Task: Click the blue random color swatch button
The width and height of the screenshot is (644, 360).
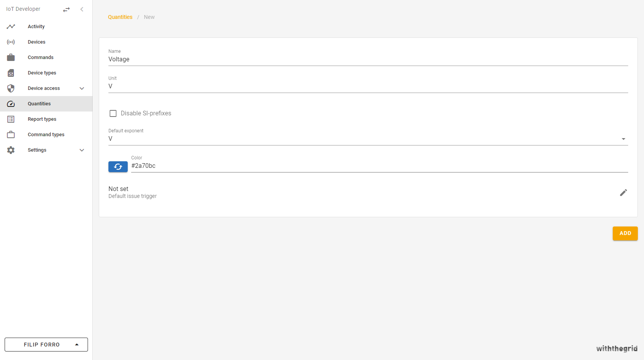Action: click(118, 167)
